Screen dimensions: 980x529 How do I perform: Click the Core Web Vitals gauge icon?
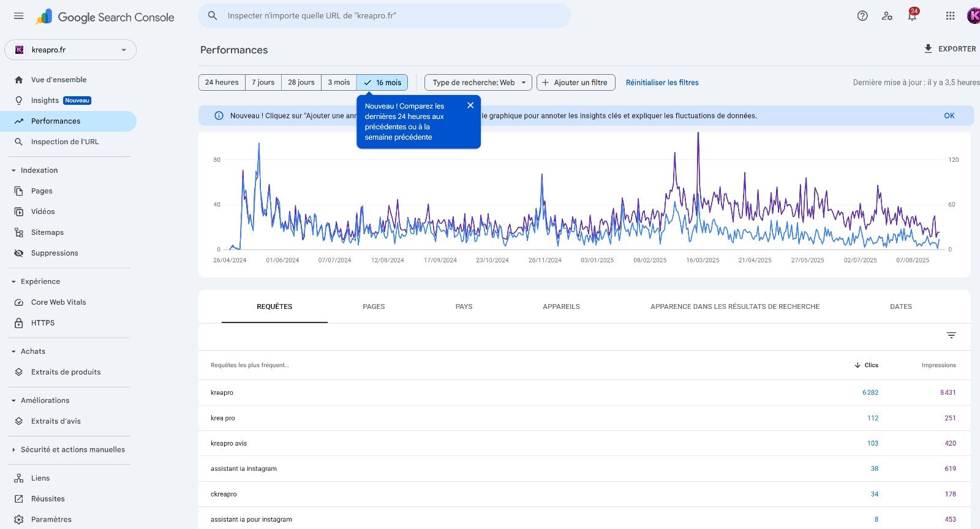[x=19, y=302]
